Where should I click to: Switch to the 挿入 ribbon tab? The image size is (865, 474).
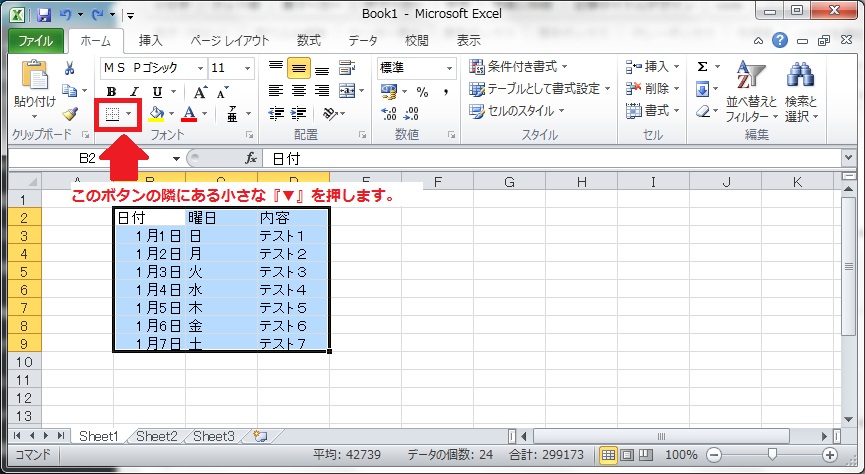pyautogui.click(x=150, y=41)
